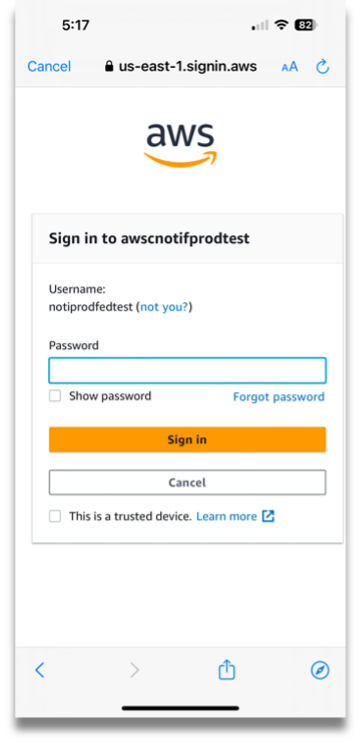Check the trusted device checkbox
The height and width of the screenshot is (745, 363).
coord(55,516)
